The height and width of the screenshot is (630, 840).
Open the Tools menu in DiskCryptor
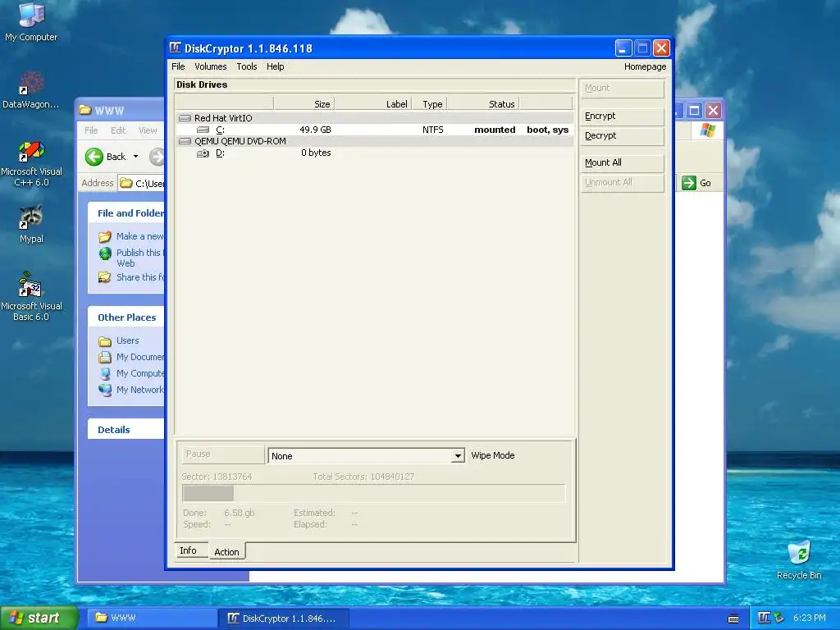click(246, 66)
